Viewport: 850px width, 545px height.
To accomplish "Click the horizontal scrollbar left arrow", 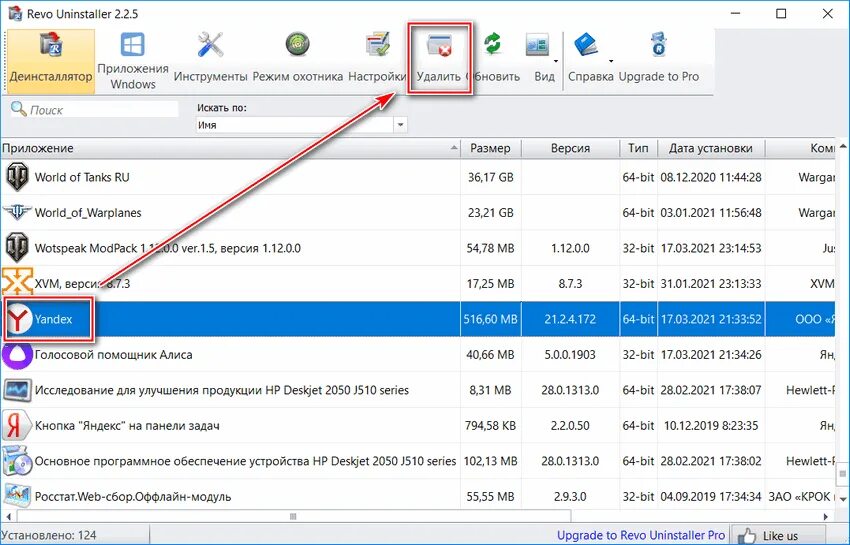I will click(7, 516).
